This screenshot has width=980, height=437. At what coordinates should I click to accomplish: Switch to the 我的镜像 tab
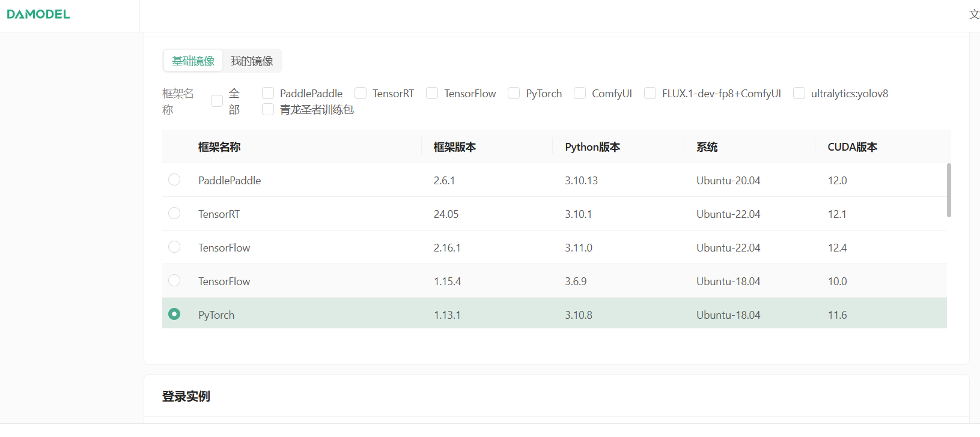point(252,61)
